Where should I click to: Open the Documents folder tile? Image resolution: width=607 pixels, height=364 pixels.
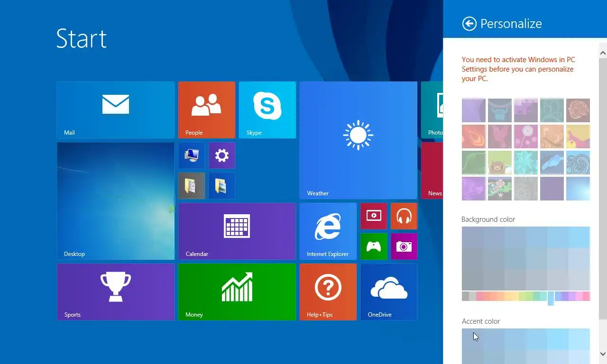192,186
